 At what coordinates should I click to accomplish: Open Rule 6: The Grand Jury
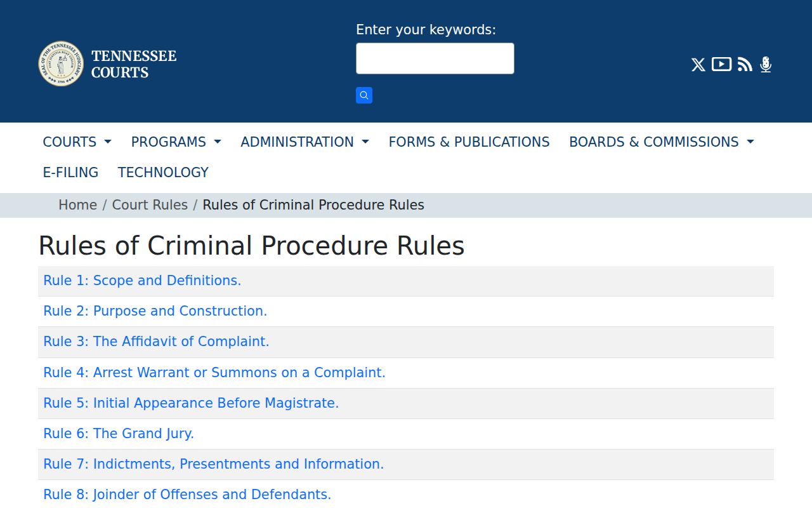point(119,434)
